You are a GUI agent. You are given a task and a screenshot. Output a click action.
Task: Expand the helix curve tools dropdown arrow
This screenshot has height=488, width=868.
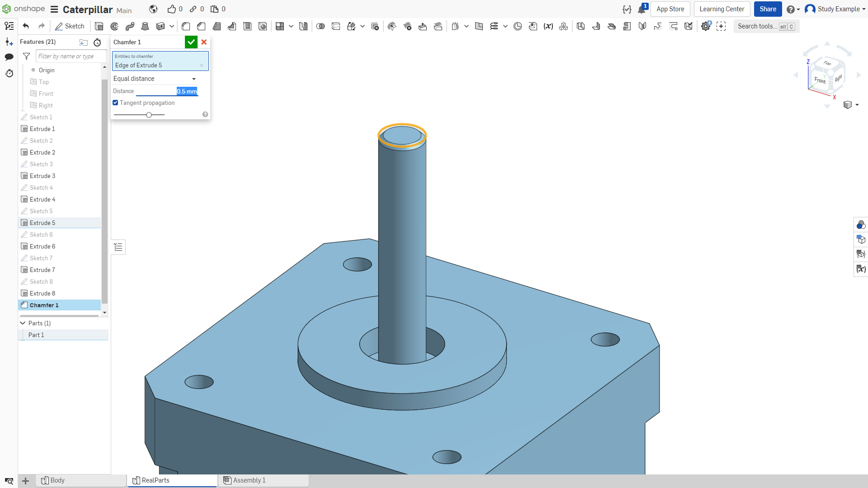(x=505, y=26)
